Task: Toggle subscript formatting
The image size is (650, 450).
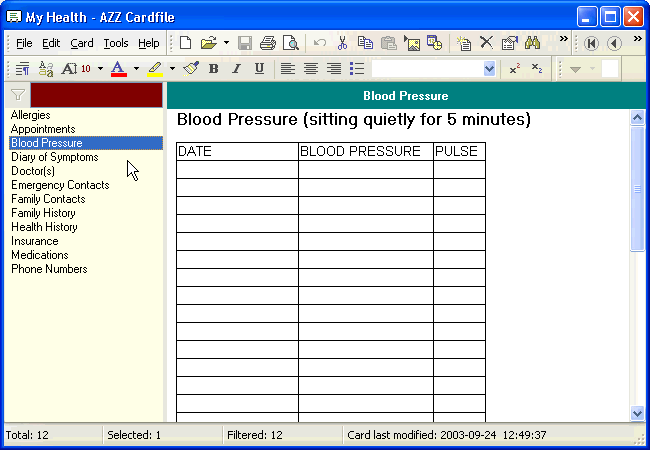Action: pos(537,68)
